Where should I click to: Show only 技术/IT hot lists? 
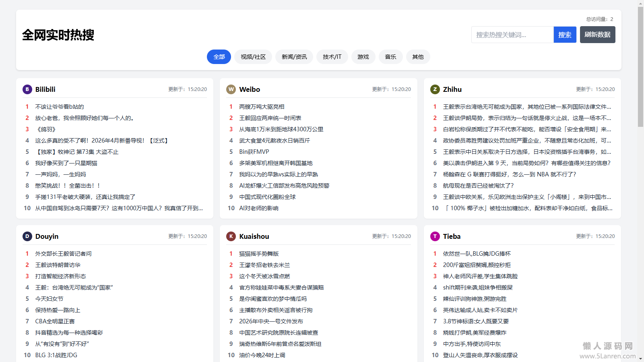tap(332, 57)
